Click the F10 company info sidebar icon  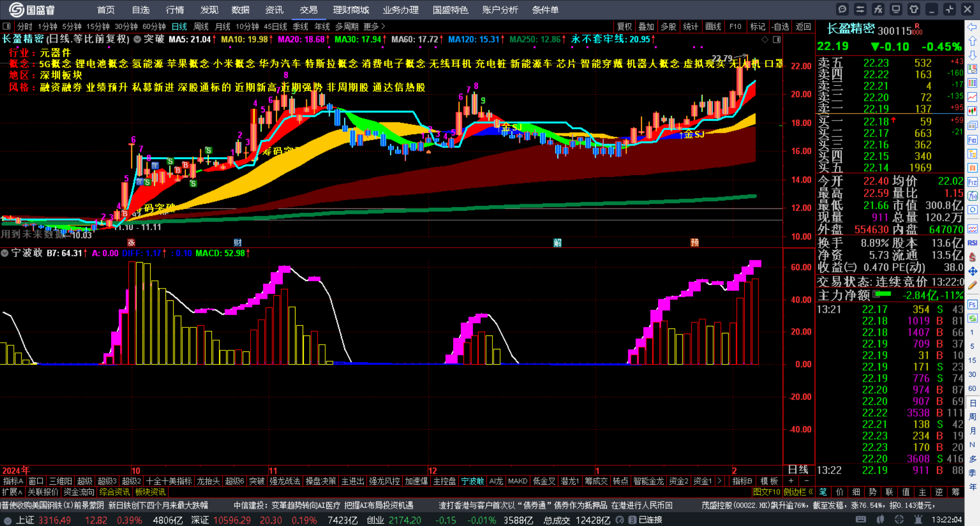972,140
